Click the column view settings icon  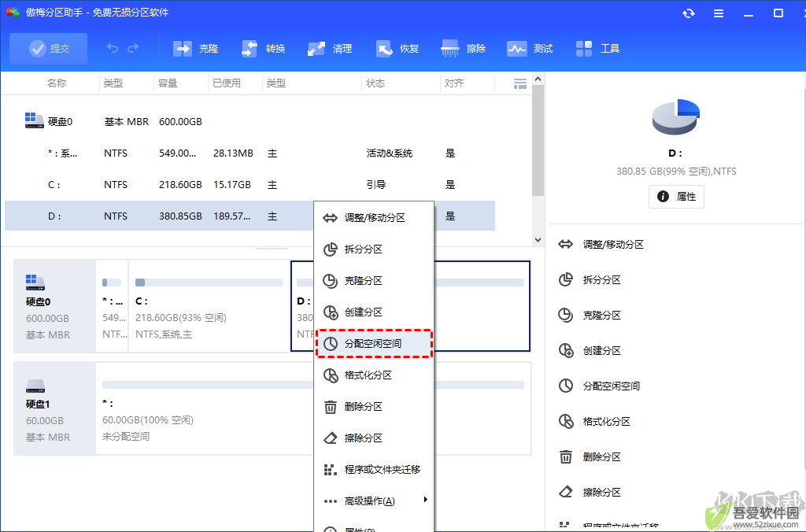(x=520, y=83)
